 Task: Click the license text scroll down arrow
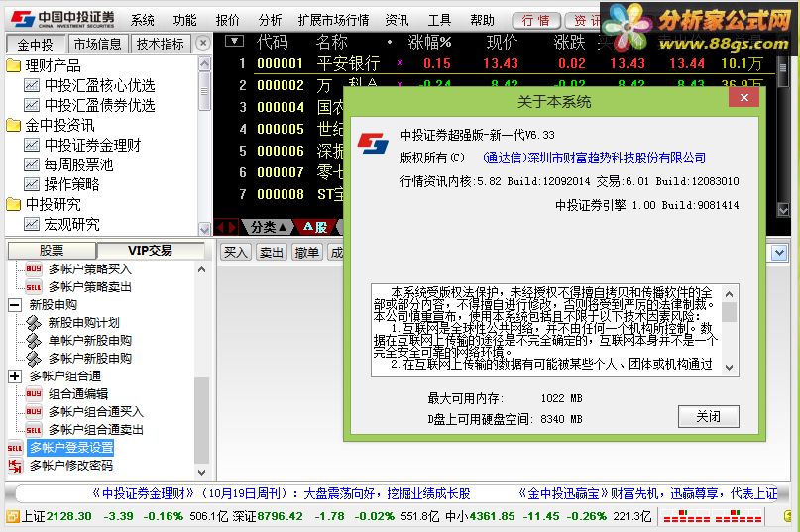click(729, 368)
